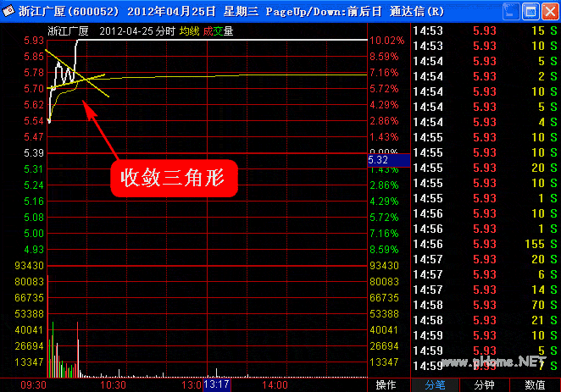Click the 14:00 time axis label
561x392 pixels.
coord(275,385)
